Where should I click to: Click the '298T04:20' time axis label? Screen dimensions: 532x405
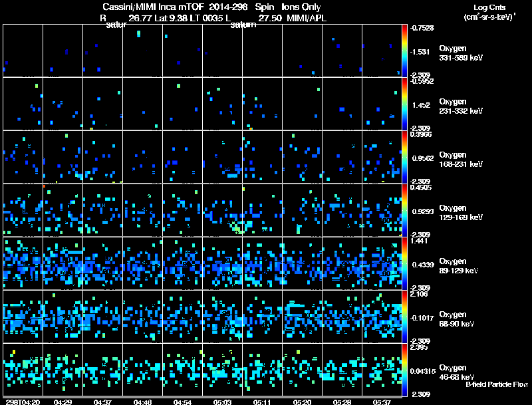(x=23, y=402)
